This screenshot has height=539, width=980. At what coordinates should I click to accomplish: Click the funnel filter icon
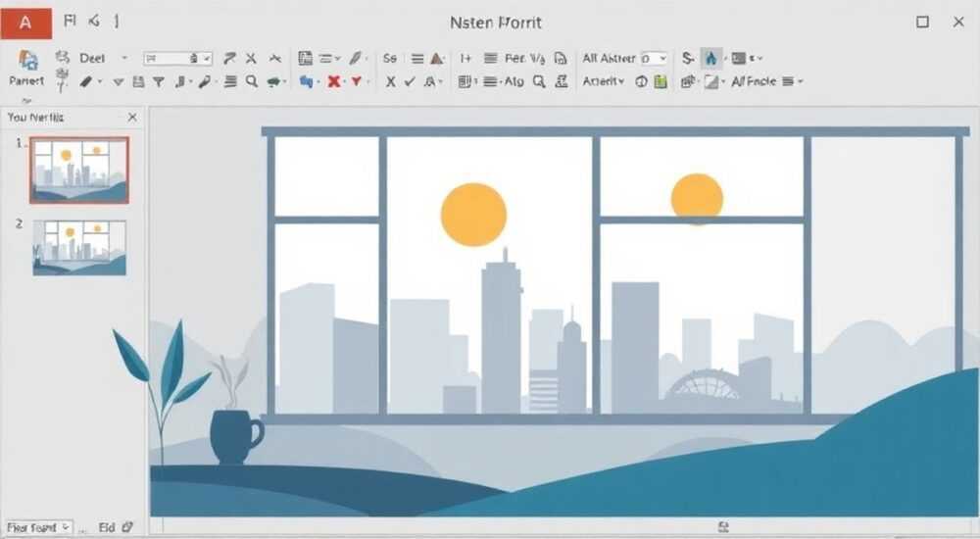tap(159, 81)
